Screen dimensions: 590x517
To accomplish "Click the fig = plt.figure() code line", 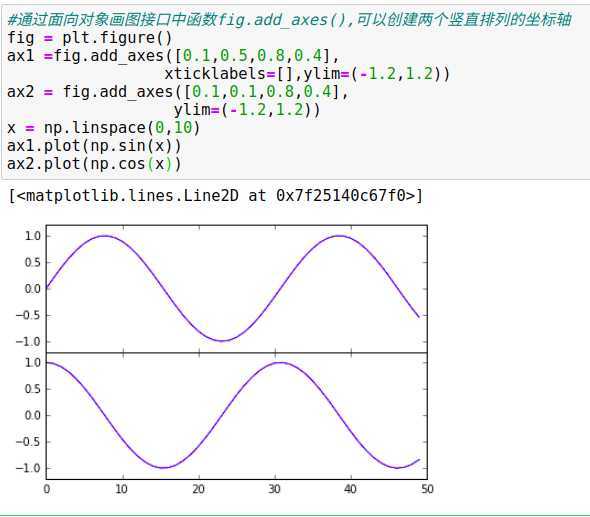I will 90,38.
